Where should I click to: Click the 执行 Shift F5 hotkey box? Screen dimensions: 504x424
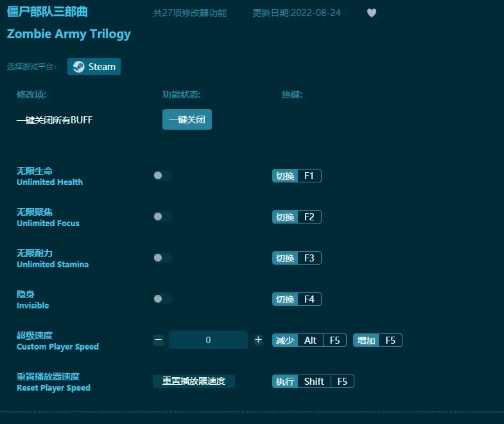click(x=313, y=382)
